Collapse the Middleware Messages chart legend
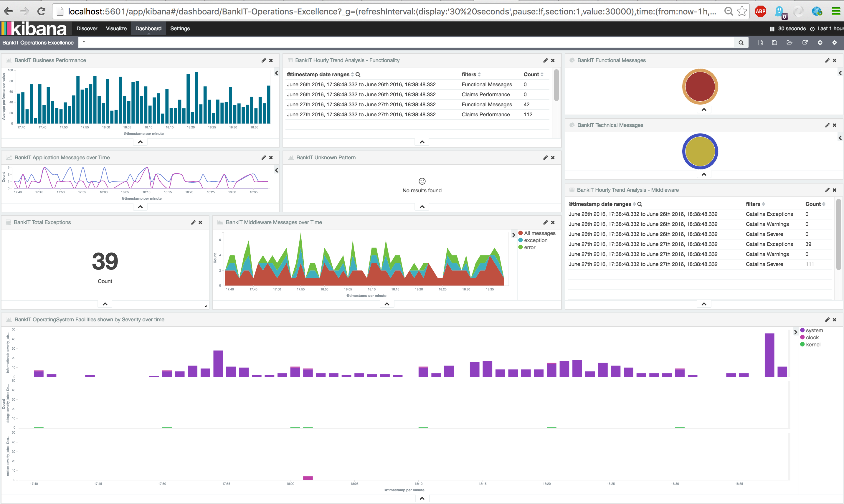The image size is (844, 504). click(x=514, y=235)
